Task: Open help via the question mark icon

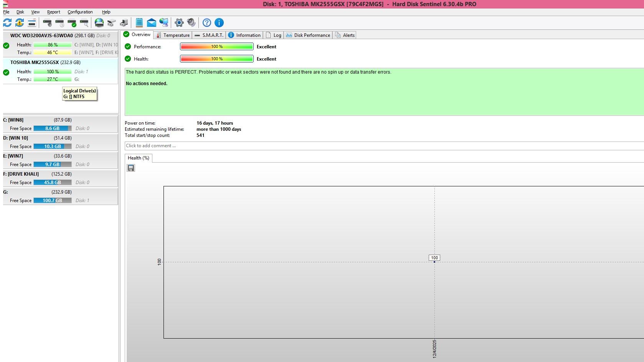Action: click(206, 23)
